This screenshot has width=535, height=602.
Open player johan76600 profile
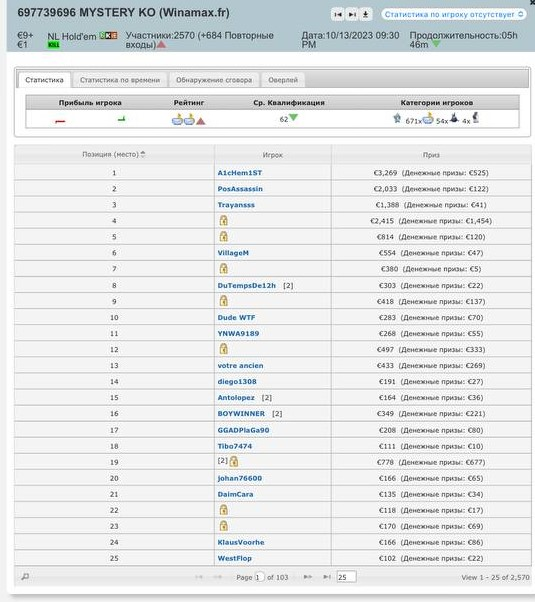[240, 478]
